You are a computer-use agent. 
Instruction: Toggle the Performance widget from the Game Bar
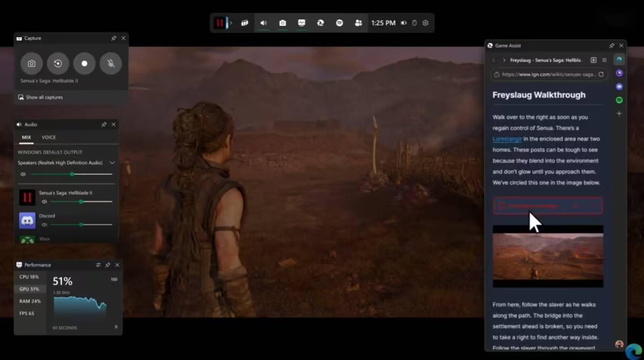coord(302,23)
